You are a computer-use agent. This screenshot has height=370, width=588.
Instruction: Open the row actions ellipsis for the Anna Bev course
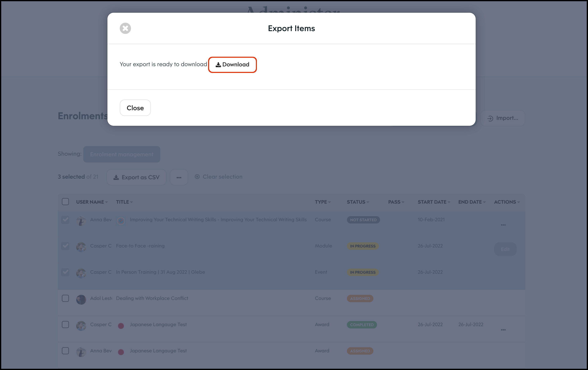503,225
